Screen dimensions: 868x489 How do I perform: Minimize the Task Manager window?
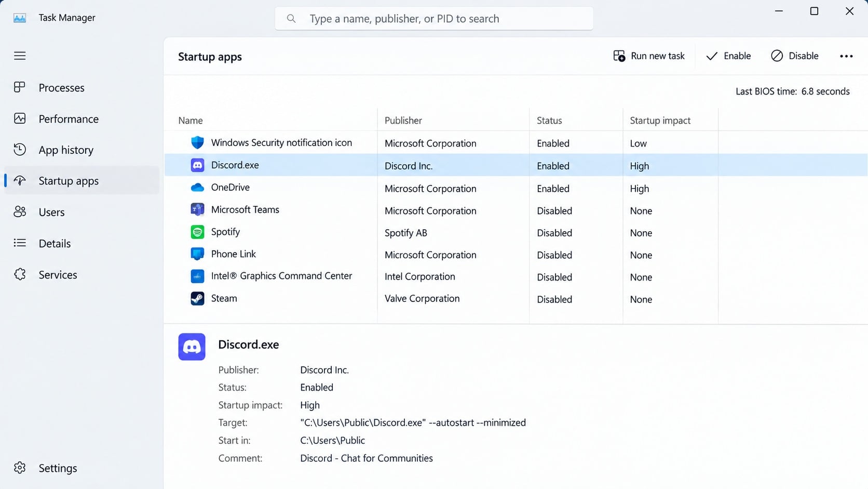(x=779, y=11)
